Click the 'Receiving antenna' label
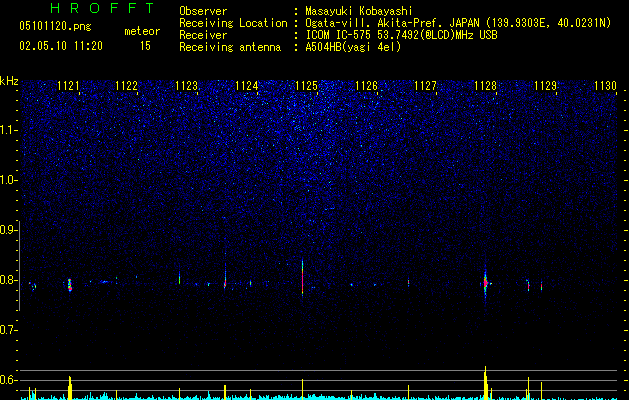Screen dimensions: 629x400 coord(230,47)
